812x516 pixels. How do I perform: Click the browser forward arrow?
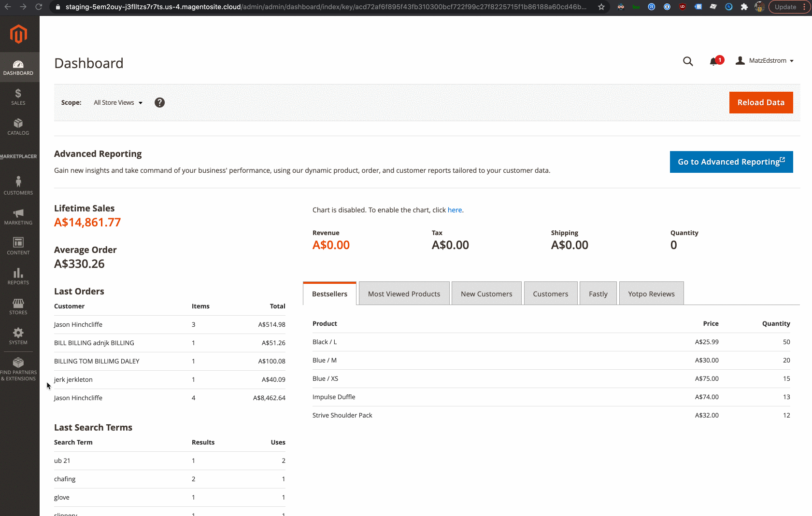click(x=23, y=7)
